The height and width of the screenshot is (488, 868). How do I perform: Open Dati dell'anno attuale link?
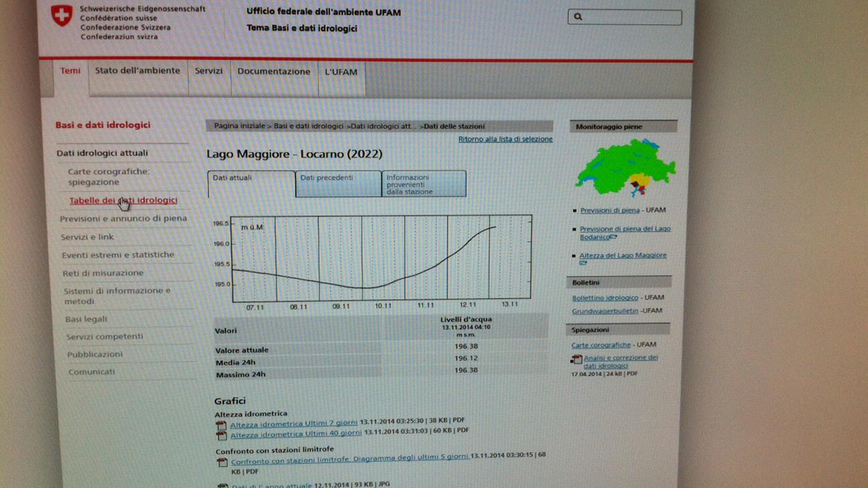pyautogui.click(x=272, y=486)
